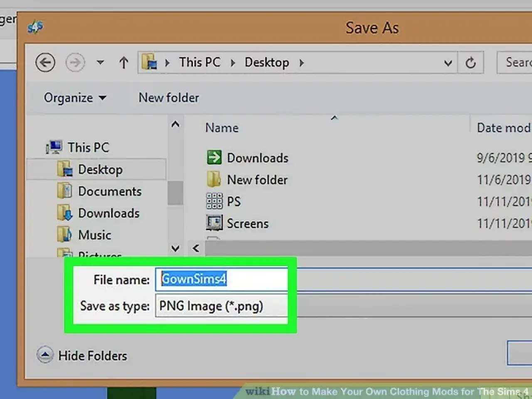Open the Downloads shortcut in file list
Screen dimensions: 532x399
(257, 158)
